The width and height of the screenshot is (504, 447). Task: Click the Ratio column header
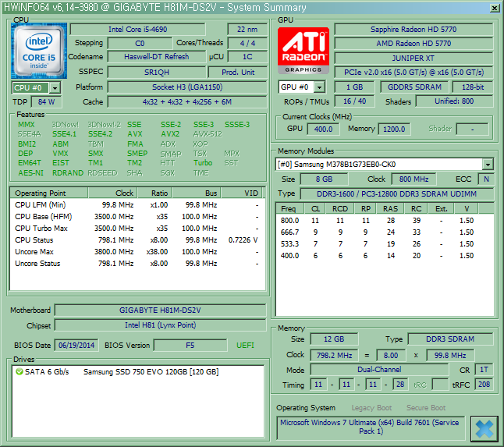point(154,193)
